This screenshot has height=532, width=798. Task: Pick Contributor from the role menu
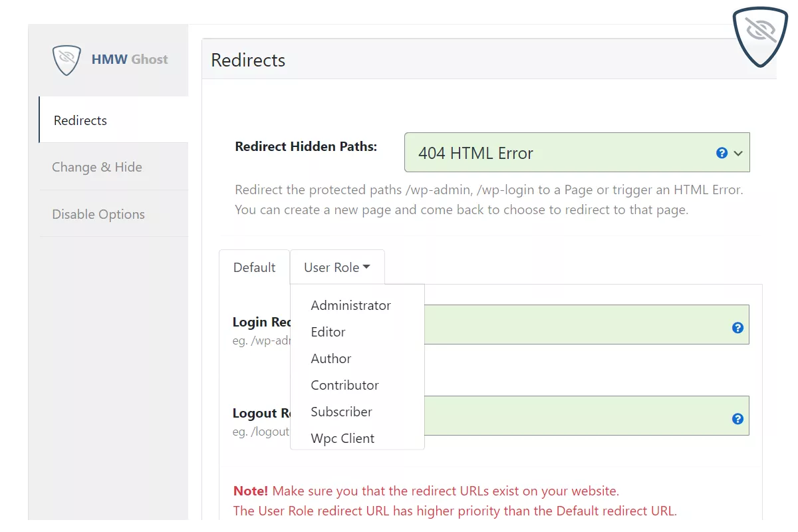(344, 385)
